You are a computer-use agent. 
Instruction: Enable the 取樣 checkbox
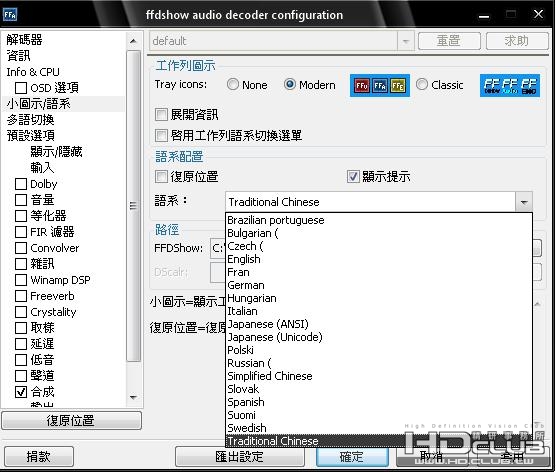[x=21, y=328]
